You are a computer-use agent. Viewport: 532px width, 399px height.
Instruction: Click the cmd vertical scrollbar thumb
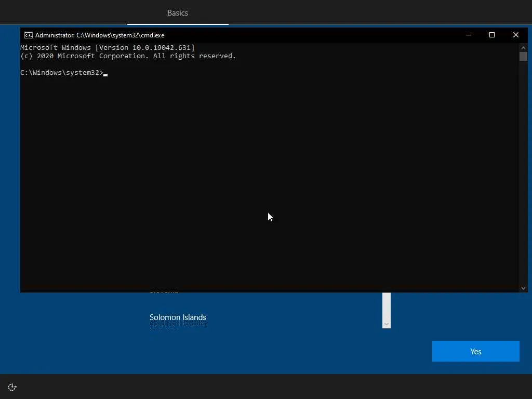(x=523, y=56)
